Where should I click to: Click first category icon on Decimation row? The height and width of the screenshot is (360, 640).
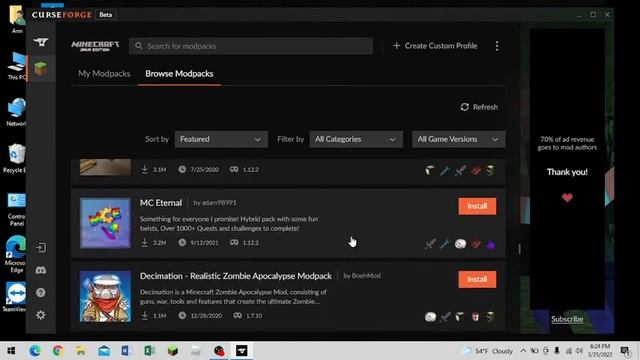click(430, 317)
